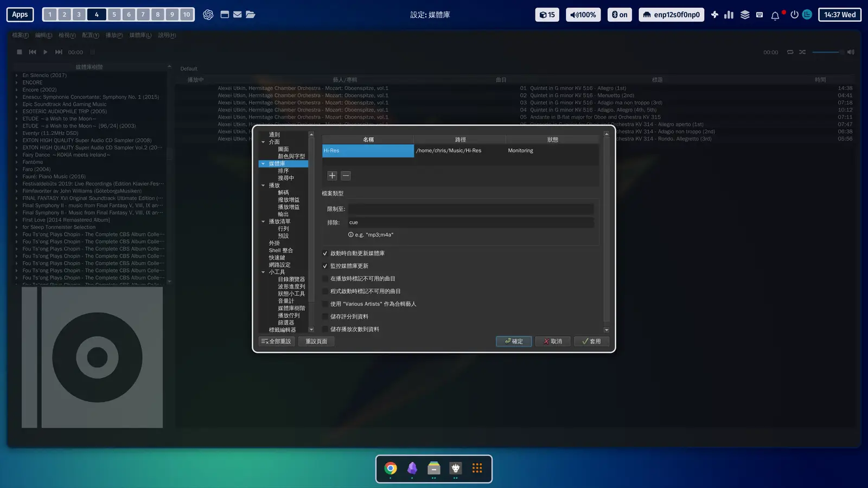Open the folder icon in top bar
The width and height of the screenshot is (868, 488).
pos(250,15)
